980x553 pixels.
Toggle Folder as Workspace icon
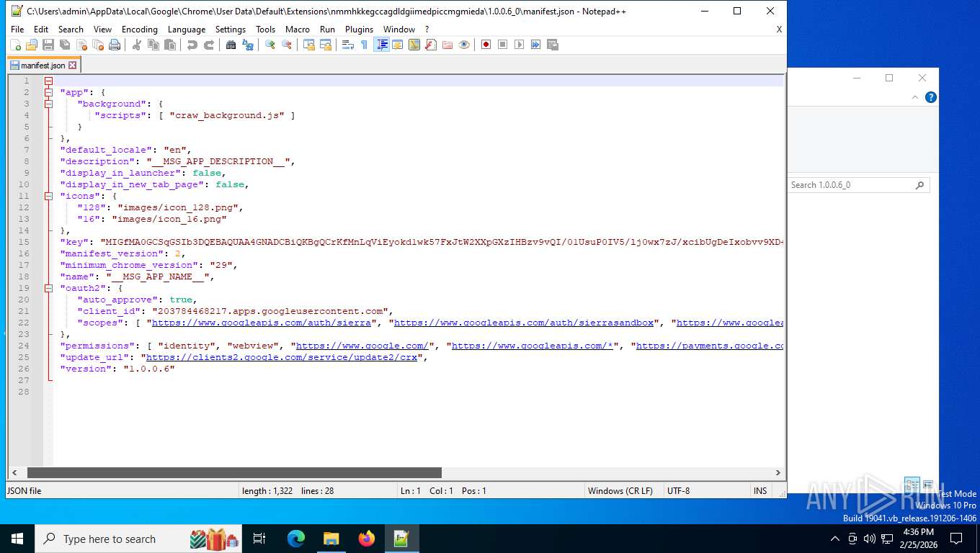pyautogui.click(x=447, y=45)
